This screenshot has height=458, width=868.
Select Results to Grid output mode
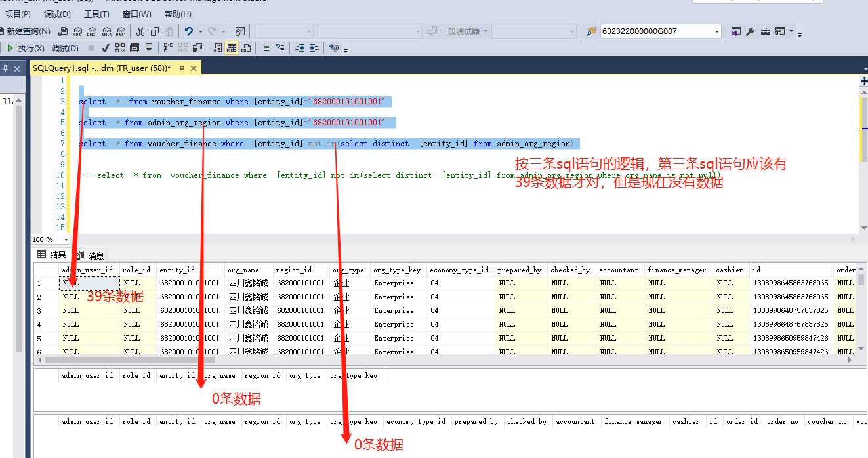click(232, 48)
